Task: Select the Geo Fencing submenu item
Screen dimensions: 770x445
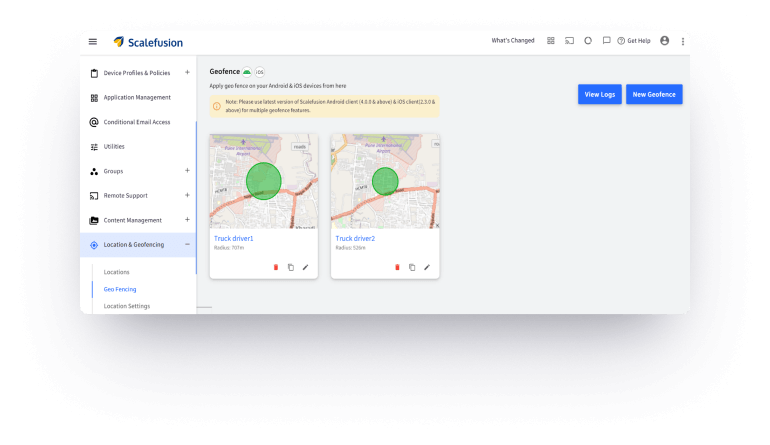Action: coord(120,289)
